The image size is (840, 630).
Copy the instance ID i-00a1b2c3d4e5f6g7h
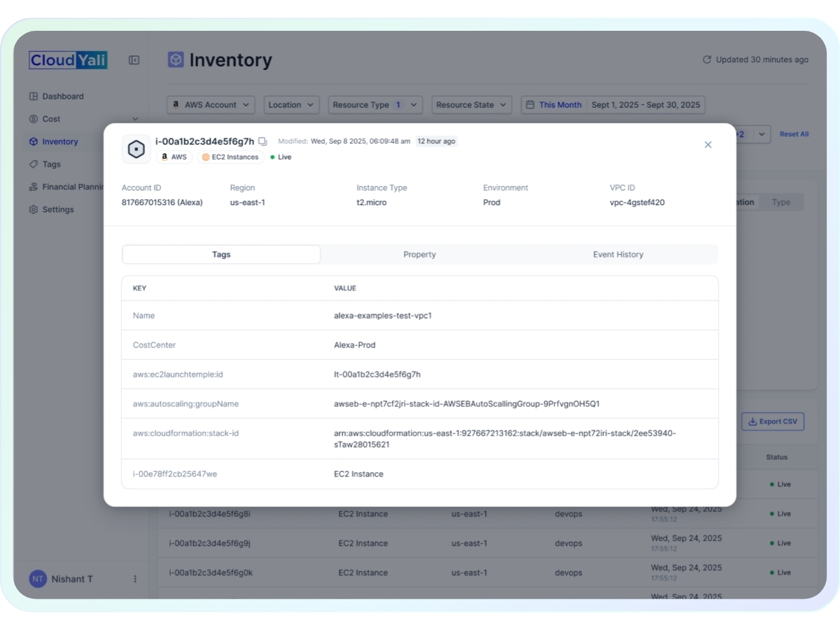coord(262,141)
